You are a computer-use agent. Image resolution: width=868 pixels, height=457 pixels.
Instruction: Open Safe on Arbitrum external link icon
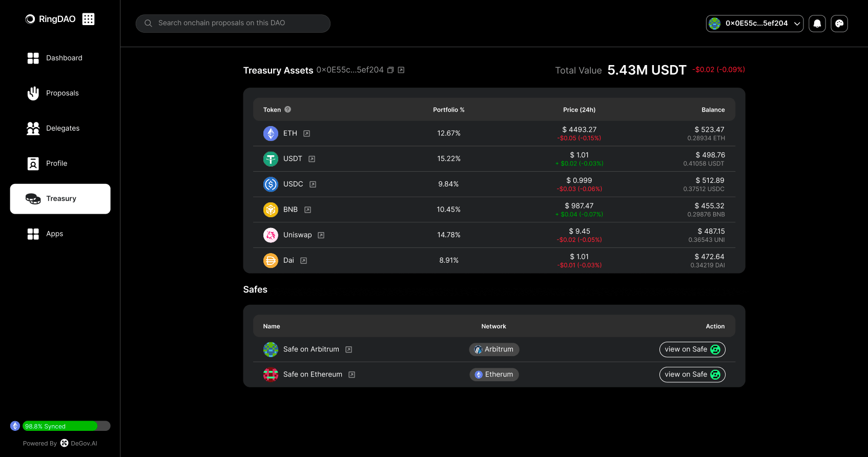[348, 349]
